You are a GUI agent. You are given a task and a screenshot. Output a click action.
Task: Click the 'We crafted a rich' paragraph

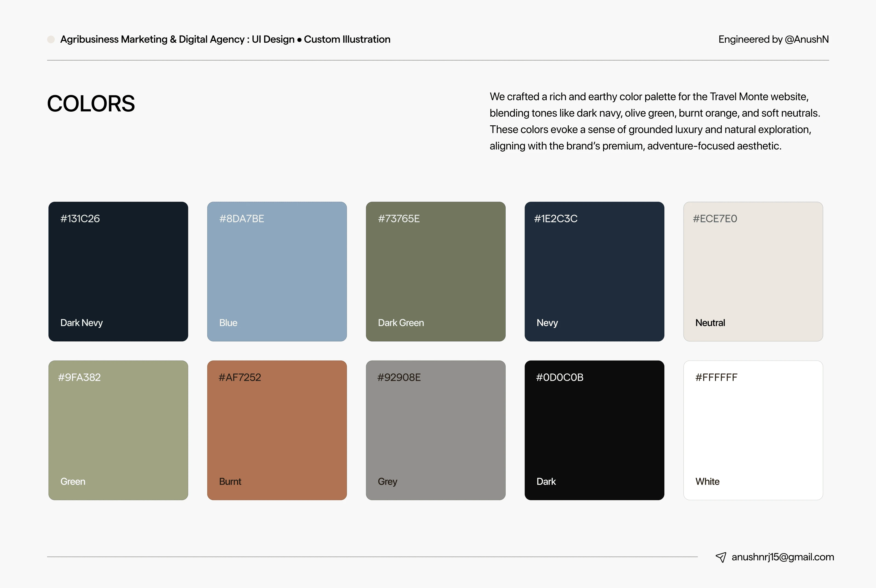[655, 121]
